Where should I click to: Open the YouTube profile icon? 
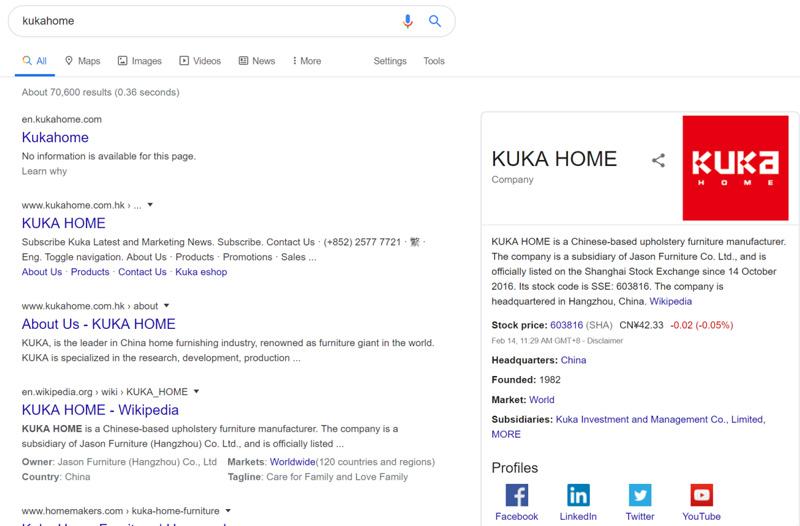[701, 495]
